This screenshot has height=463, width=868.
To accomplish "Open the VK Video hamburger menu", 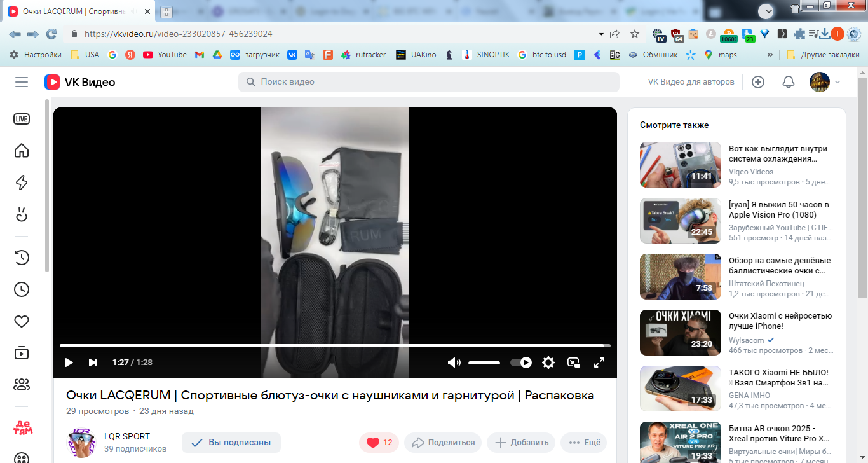I will [x=22, y=82].
